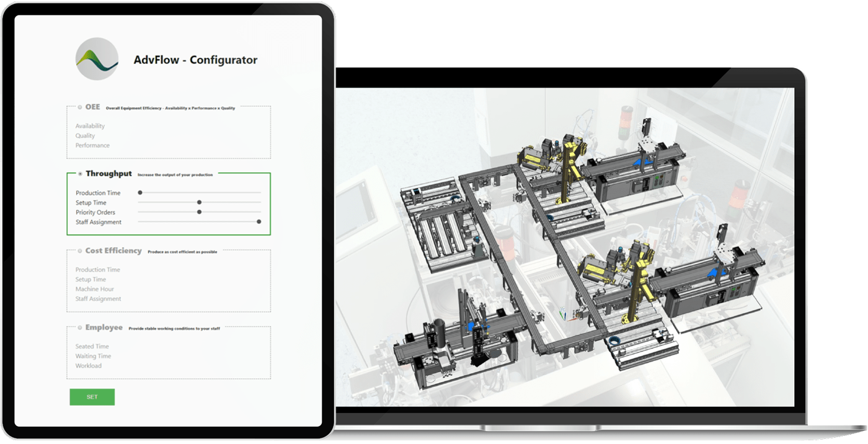The image size is (868, 444).
Task: Click Production Time in the Throughput section
Action: (98, 193)
